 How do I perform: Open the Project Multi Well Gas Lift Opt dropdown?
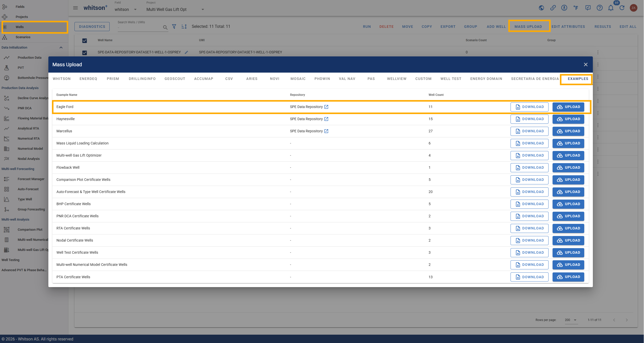(x=175, y=9)
